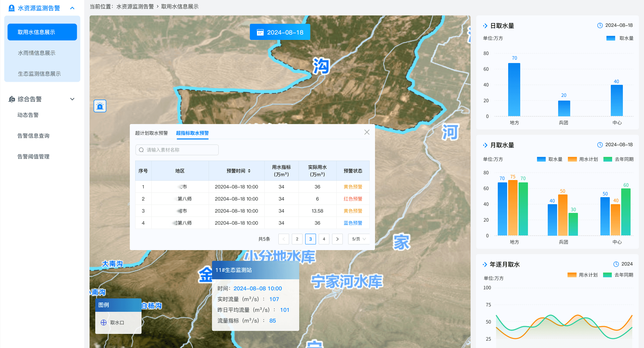
Task: Toggle 用水计划 legend in yearly chart
Action: (583, 275)
